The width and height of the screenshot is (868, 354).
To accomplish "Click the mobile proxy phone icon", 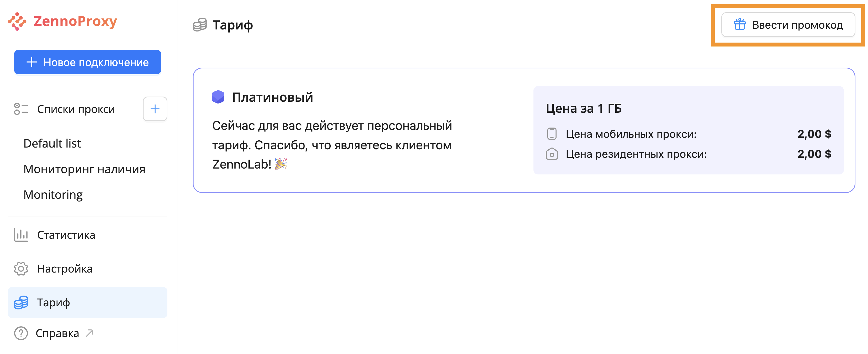I will tap(552, 134).
